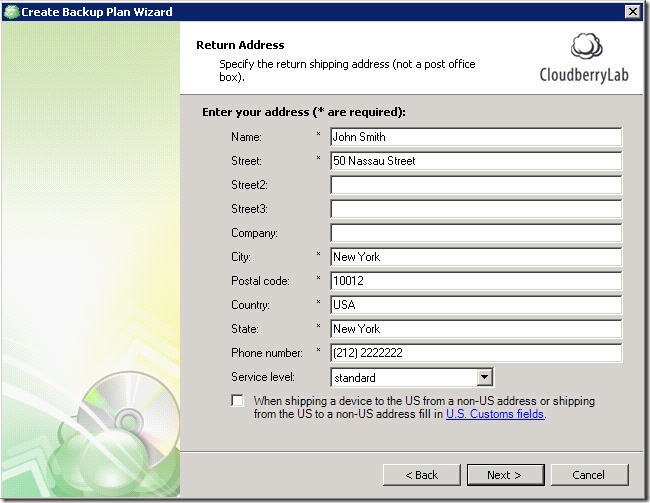
Task: Focus the empty Company field
Action: pyautogui.click(x=476, y=233)
